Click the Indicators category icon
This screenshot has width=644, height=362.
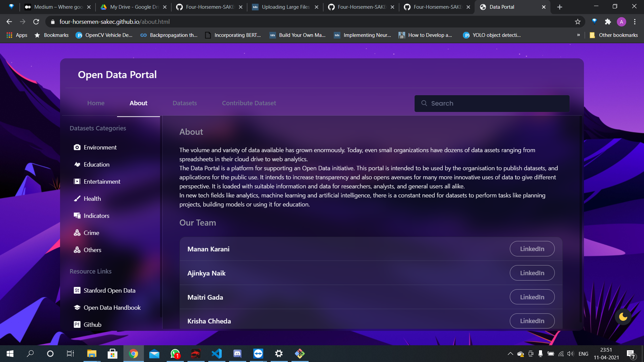pos(77,216)
